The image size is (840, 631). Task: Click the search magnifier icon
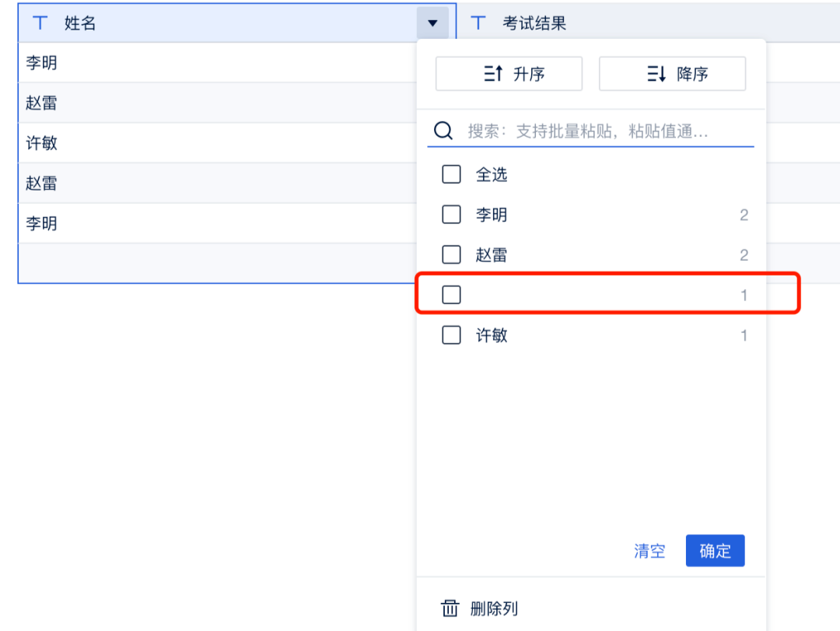tap(443, 130)
